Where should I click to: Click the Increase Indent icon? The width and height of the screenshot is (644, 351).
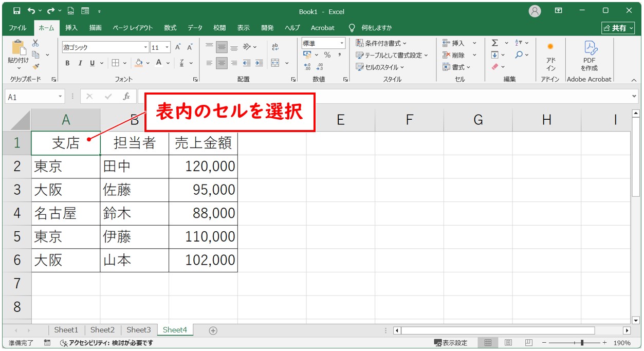259,63
